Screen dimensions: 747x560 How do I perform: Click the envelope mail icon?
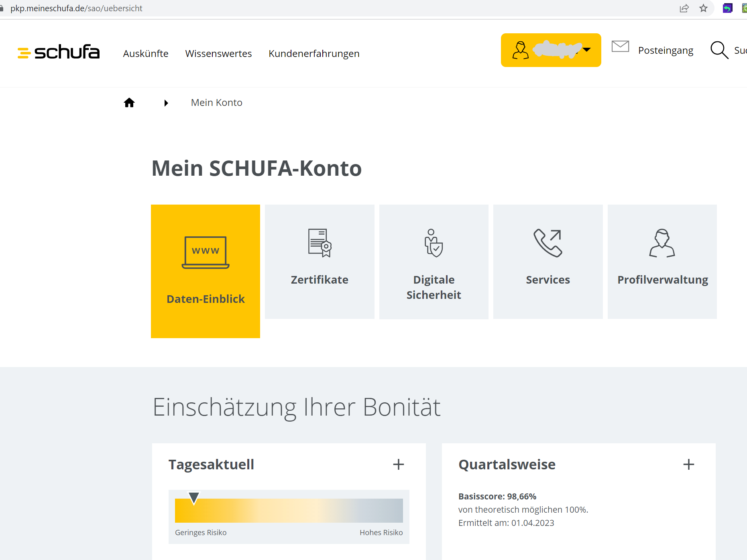(620, 47)
